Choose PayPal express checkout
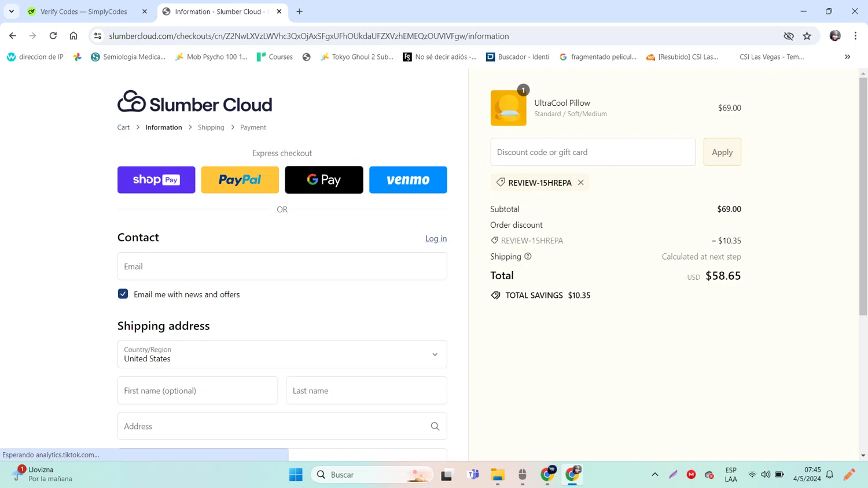Viewport: 868px width, 488px height. coord(240,180)
